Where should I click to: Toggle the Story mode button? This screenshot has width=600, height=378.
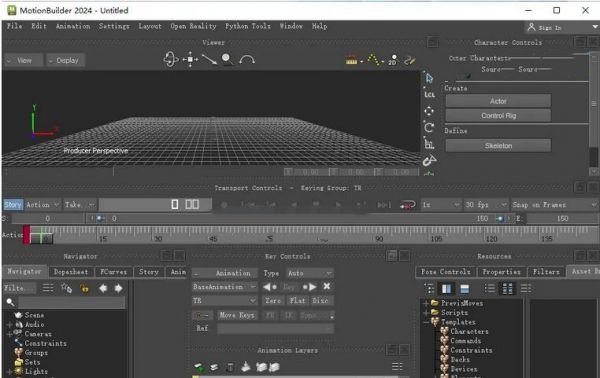tap(13, 205)
